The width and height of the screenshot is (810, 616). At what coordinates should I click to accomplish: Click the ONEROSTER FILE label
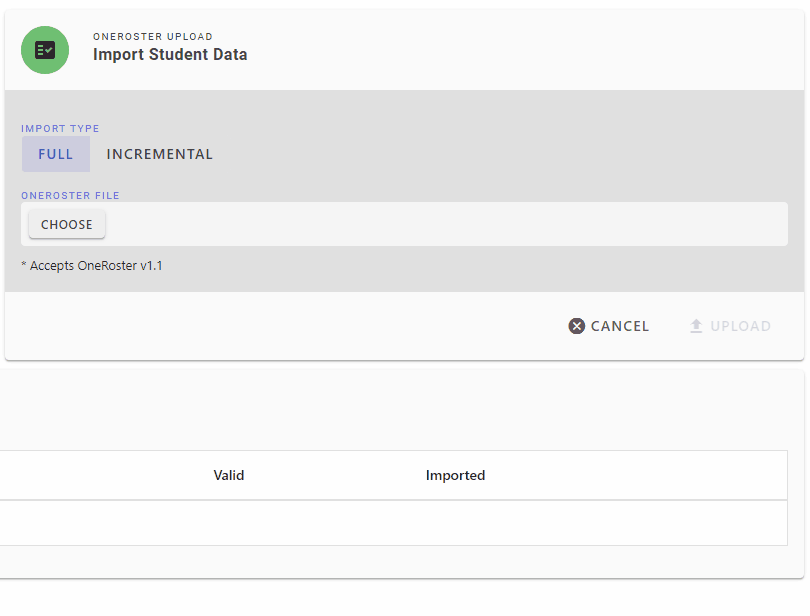70,196
